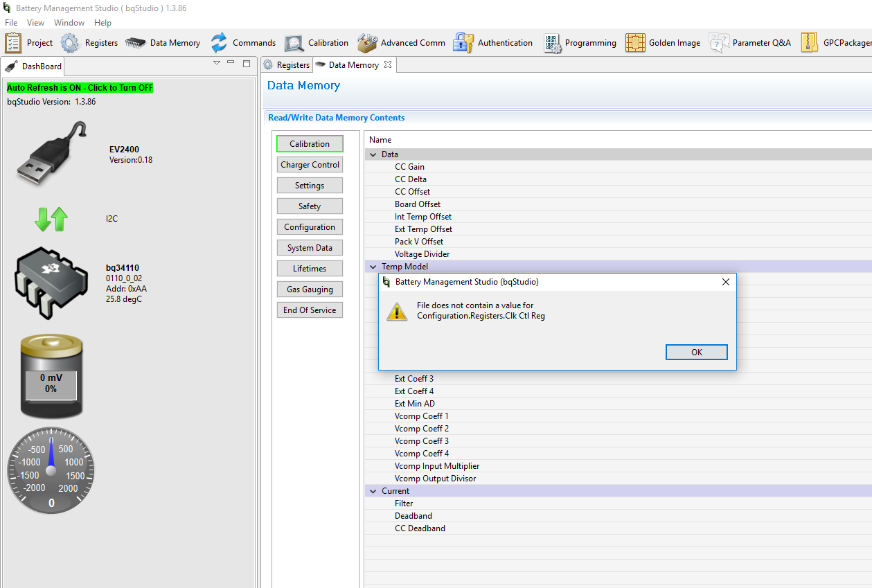Screen dimensions: 872x588
Task: Select the Vcomp Output Divisor row
Action: click(618, 479)
